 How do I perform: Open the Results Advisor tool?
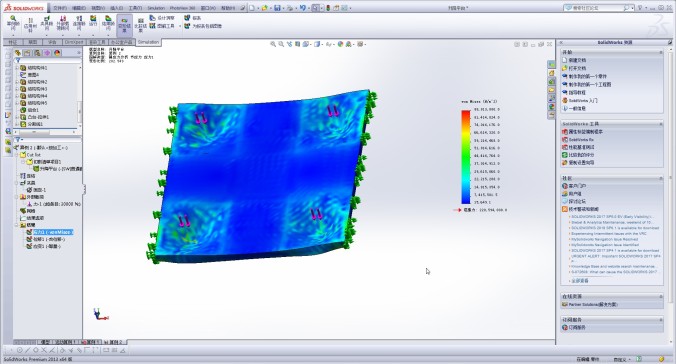point(108,24)
